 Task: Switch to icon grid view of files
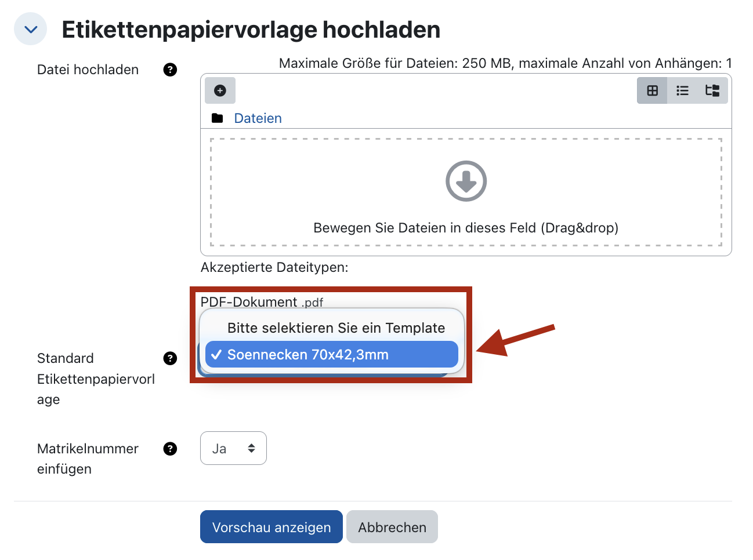point(652,90)
